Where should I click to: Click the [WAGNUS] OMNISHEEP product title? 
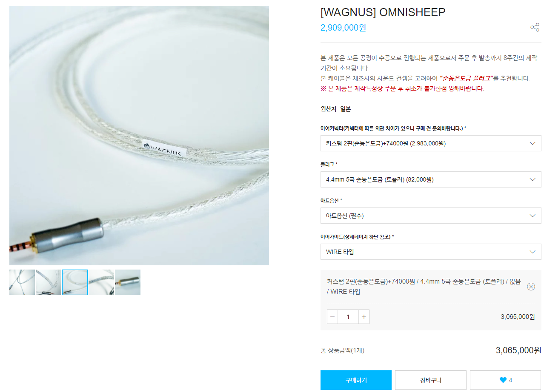(383, 12)
